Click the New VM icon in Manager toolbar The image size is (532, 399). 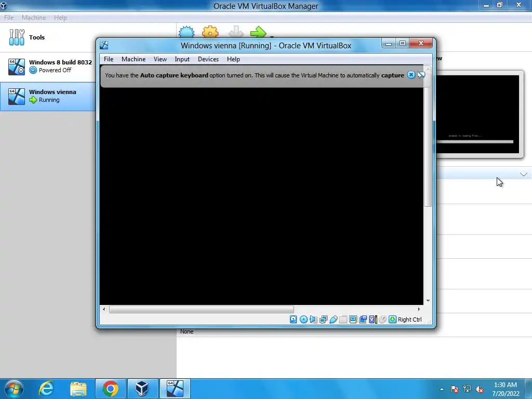187,32
